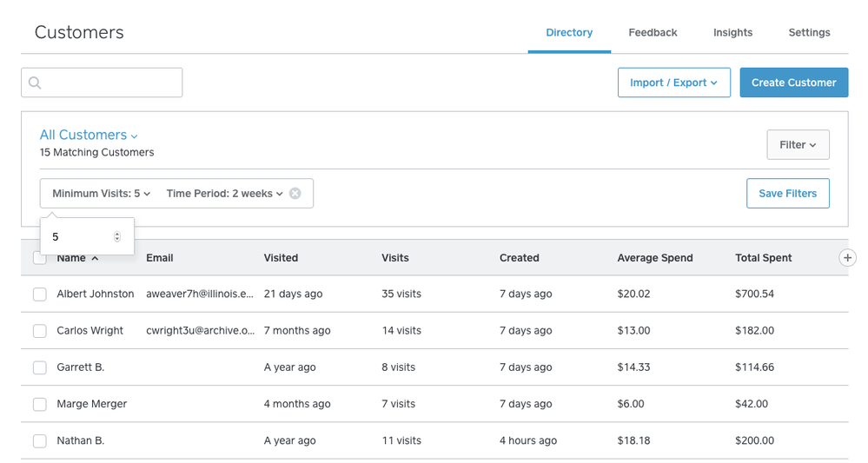
Task: Remove the Time Period filter with X icon
Action: 295,194
